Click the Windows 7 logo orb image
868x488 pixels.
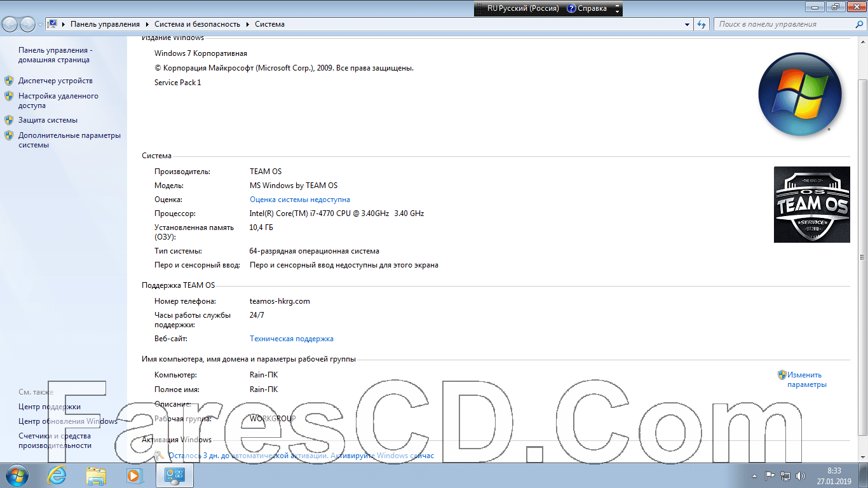[800, 94]
